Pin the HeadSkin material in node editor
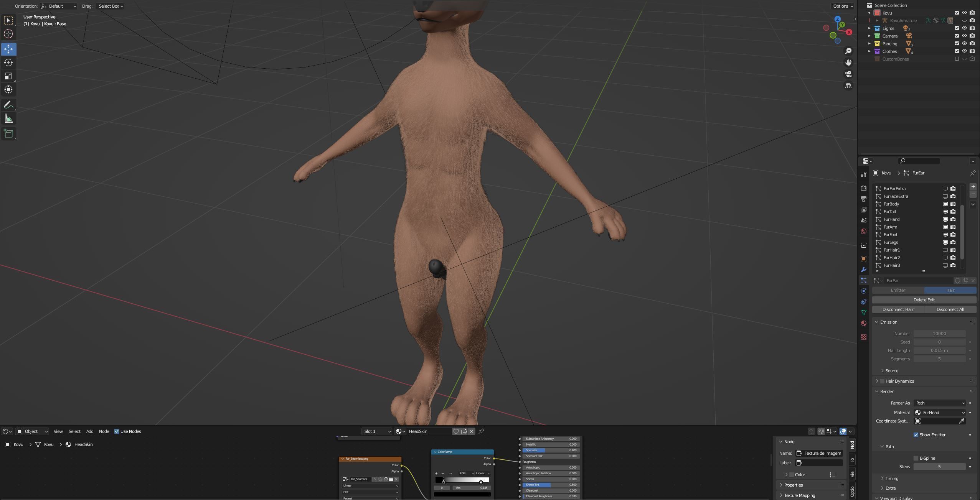This screenshot has width=980, height=500. coord(481,431)
